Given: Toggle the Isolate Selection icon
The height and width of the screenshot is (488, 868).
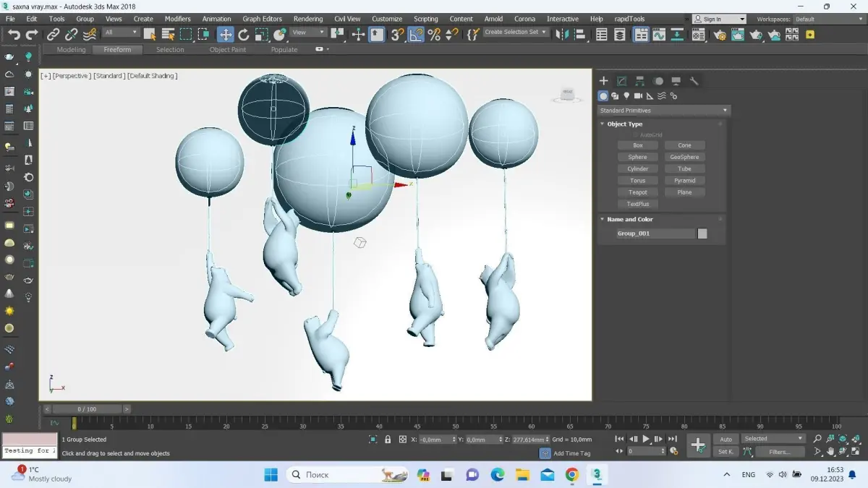Looking at the screenshot, I should coord(373,440).
